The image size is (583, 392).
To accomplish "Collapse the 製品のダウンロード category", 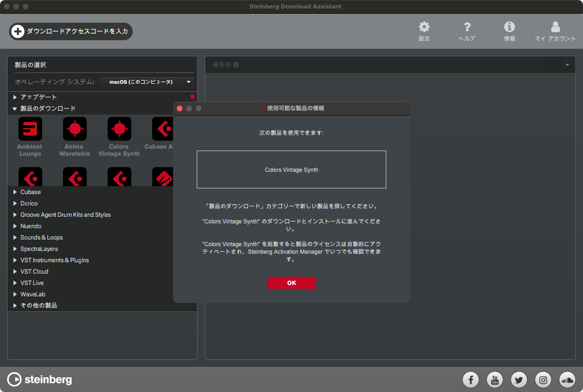I will pyautogui.click(x=15, y=108).
